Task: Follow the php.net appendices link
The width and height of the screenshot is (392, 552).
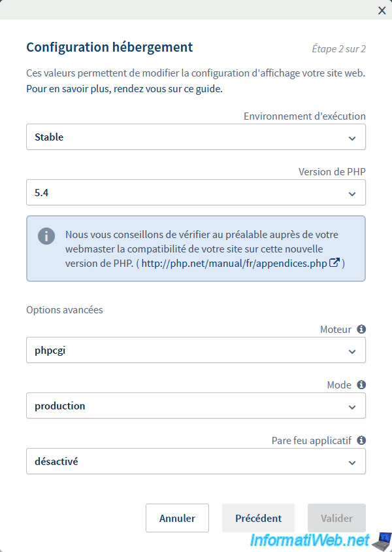Action: point(235,264)
